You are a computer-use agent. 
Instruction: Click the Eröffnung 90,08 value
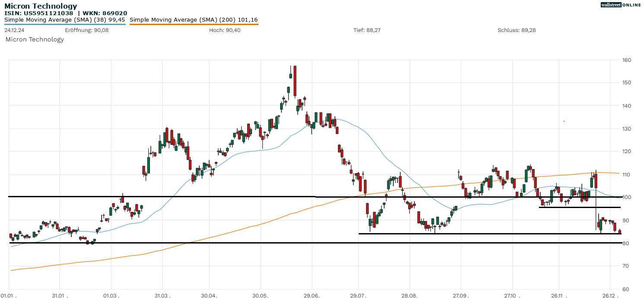click(x=86, y=30)
